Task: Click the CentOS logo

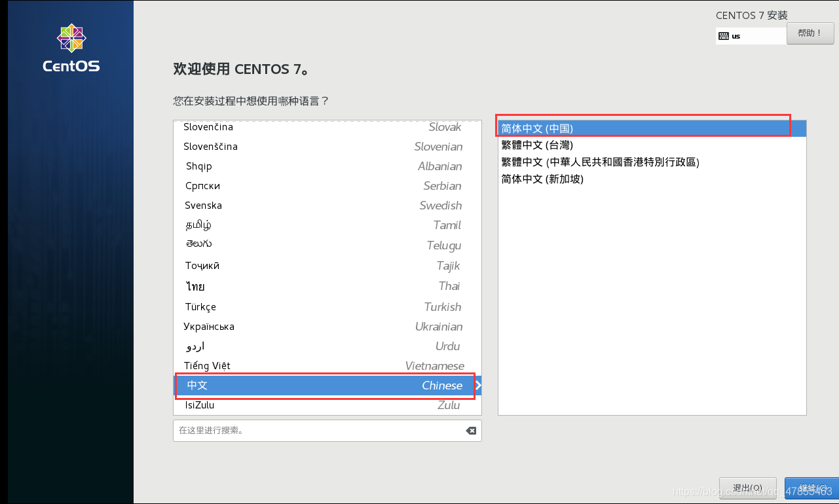Action: pos(71,48)
